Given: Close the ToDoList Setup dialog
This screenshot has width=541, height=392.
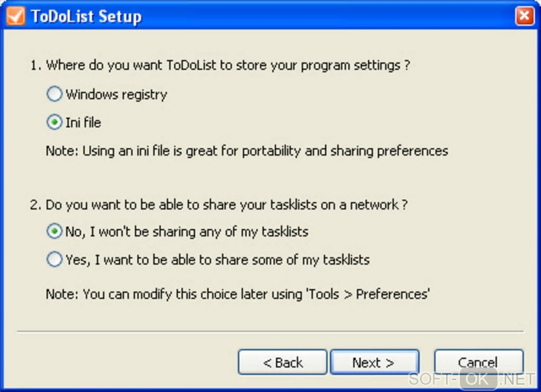Looking at the screenshot, I should (524, 16).
